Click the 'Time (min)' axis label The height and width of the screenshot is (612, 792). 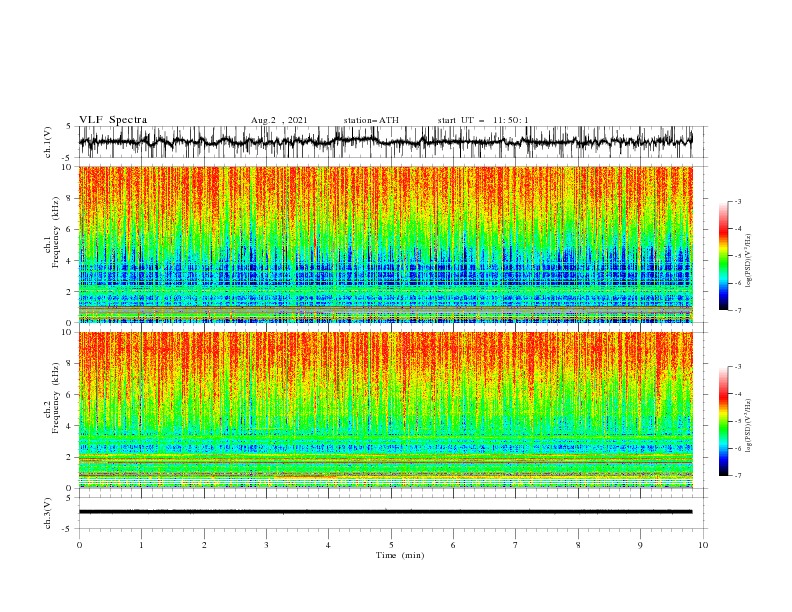[400, 555]
